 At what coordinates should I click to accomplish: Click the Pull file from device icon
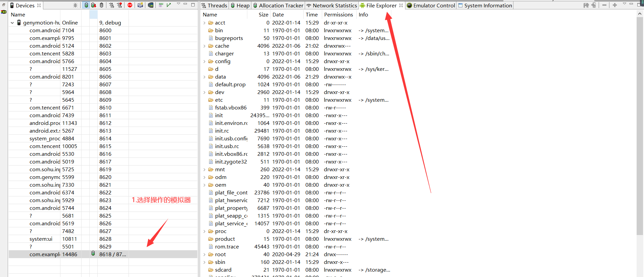(x=586, y=5)
